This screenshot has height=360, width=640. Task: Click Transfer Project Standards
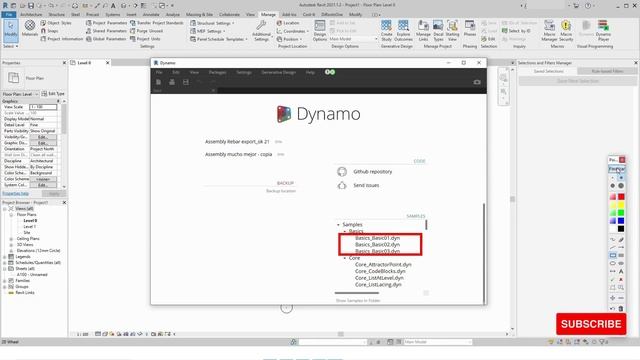(x=157, y=23)
